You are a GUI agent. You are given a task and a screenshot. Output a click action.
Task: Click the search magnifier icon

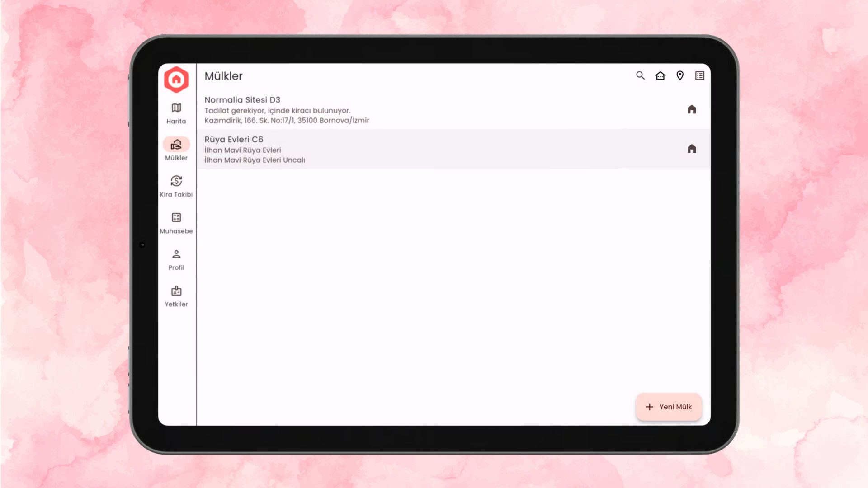[640, 75]
